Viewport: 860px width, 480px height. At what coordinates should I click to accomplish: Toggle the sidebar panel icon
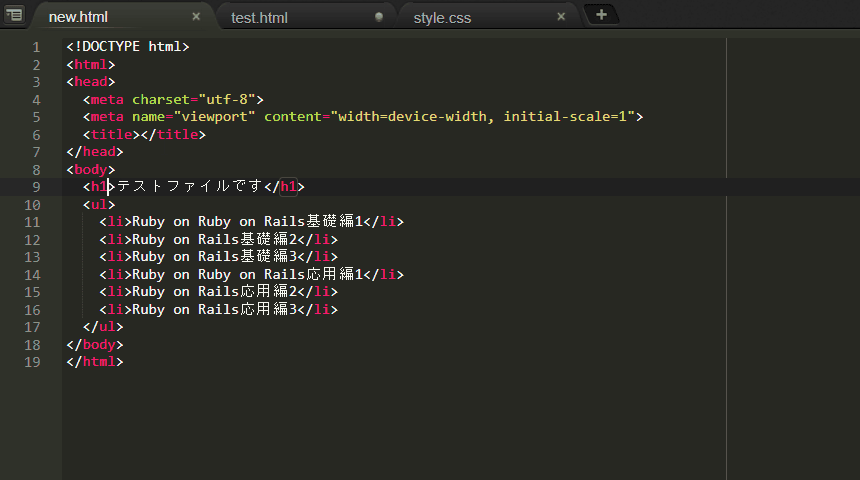tap(14, 14)
